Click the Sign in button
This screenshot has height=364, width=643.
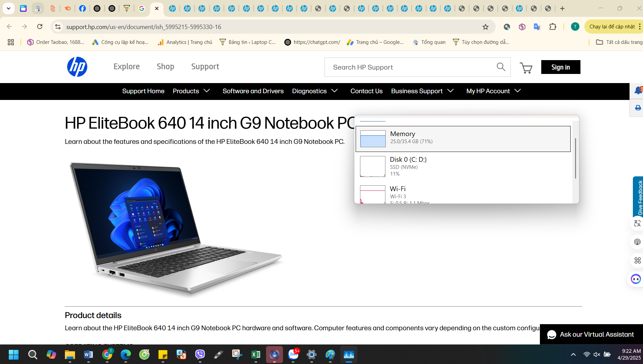click(x=561, y=67)
